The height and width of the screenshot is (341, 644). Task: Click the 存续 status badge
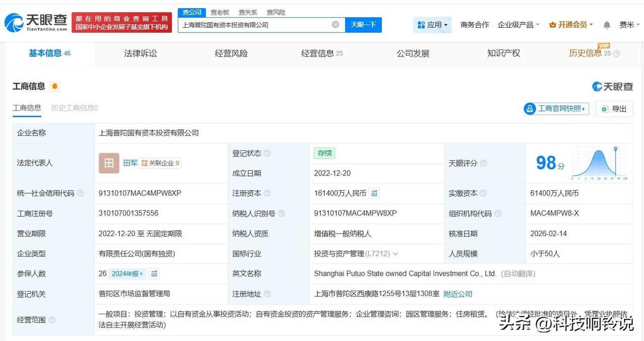pyautogui.click(x=324, y=153)
